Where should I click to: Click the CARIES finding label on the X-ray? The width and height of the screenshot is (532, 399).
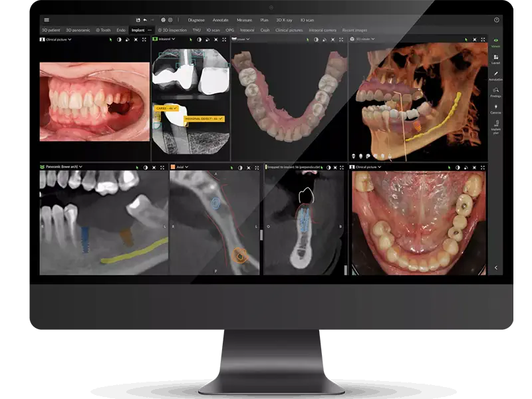(x=162, y=108)
